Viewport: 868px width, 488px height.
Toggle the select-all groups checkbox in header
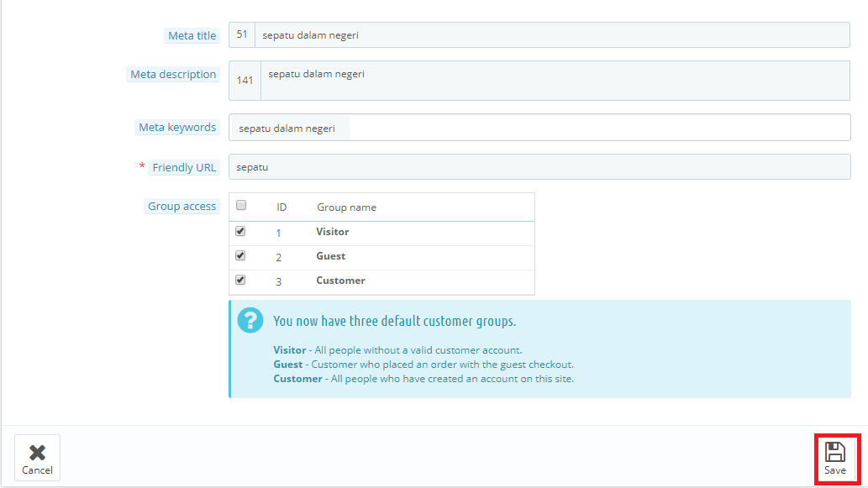coord(241,205)
